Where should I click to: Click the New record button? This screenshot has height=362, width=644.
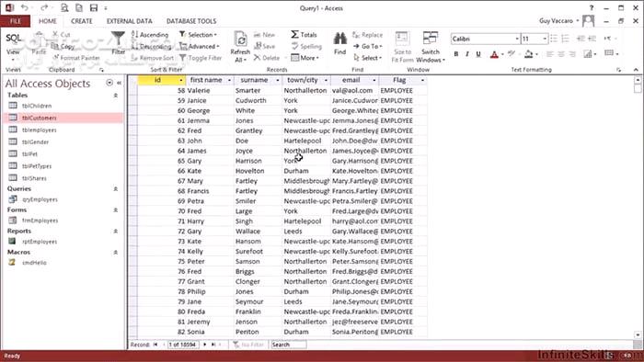pyautogui.click(x=265, y=35)
